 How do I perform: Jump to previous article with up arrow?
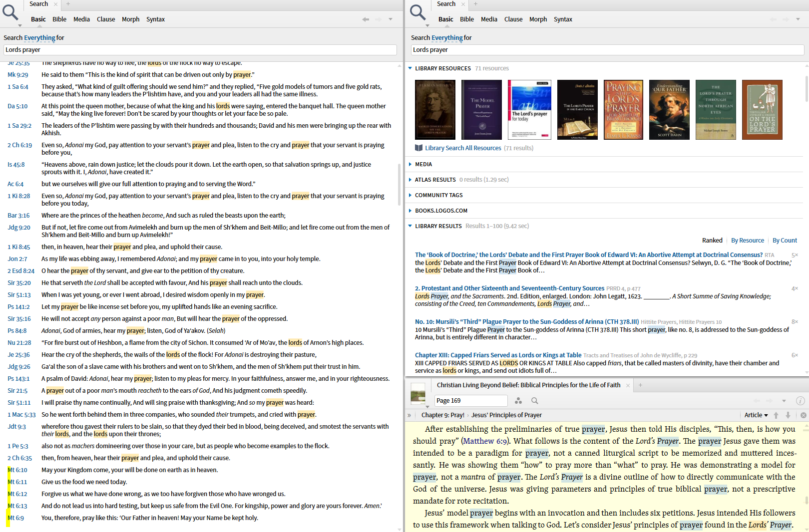776,415
